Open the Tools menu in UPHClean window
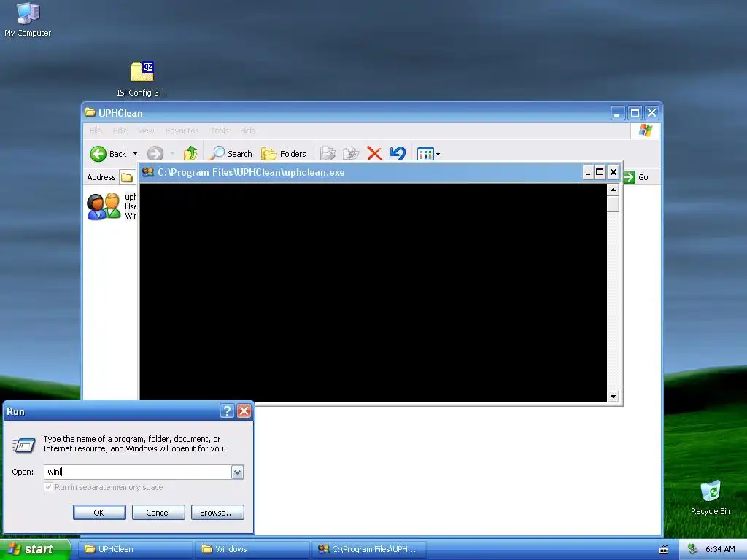The width and height of the screenshot is (747, 560). (x=220, y=131)
